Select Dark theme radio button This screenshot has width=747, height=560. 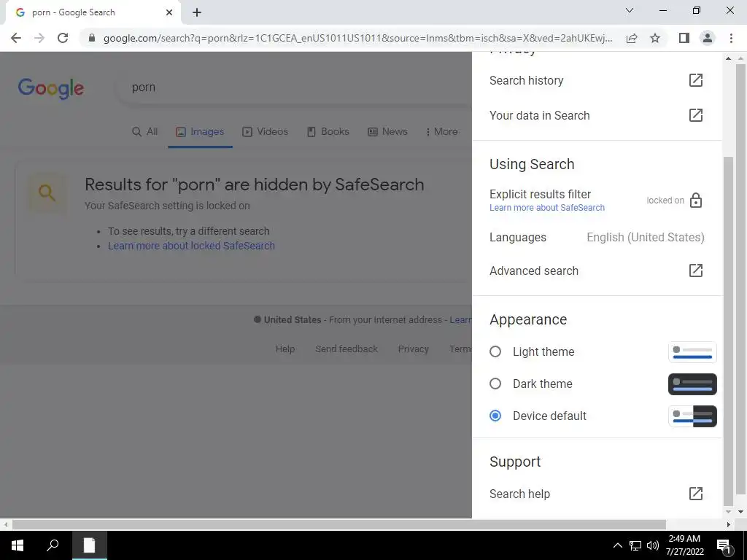click(495, 384)
